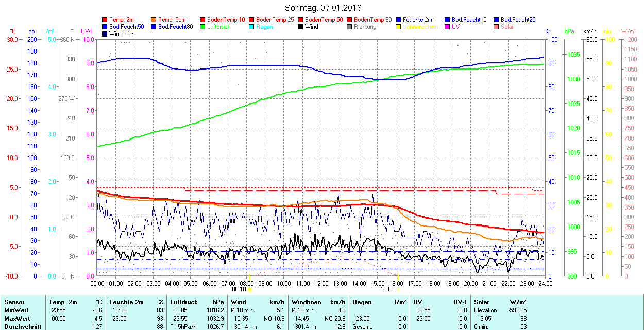Click the solar maximum value 98
Screen dimensions: 644x330
(x=523, y=319)
